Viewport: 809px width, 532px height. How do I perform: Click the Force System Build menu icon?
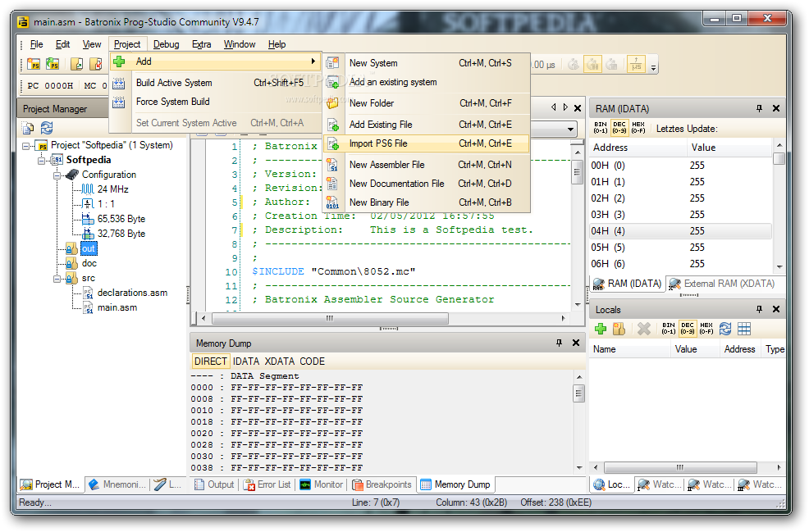119,102
